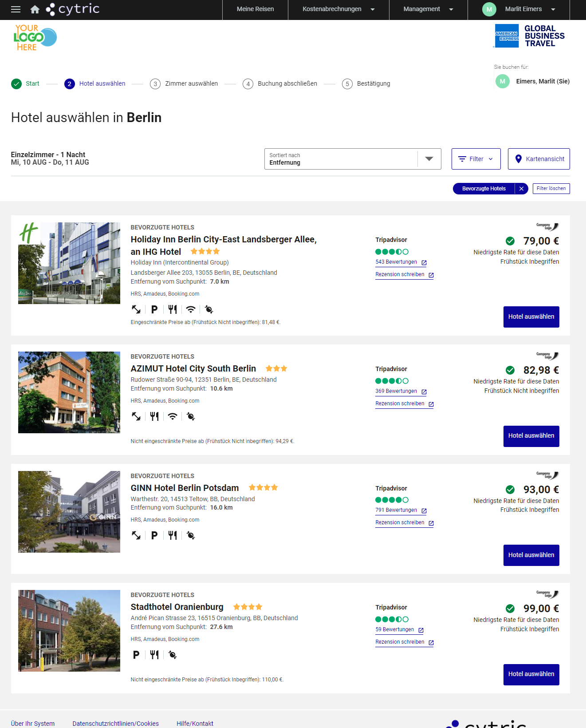
Task: Open the hamburger menu
Action: coord(16,9)
